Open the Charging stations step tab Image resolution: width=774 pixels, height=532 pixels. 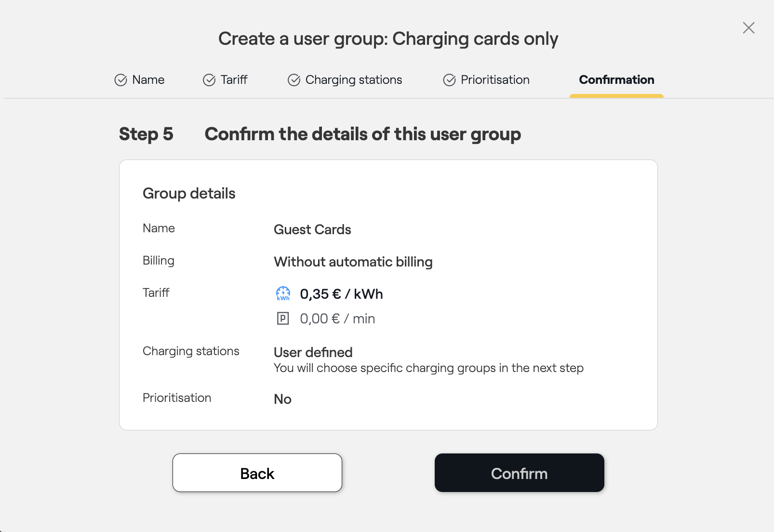(345, 80)
